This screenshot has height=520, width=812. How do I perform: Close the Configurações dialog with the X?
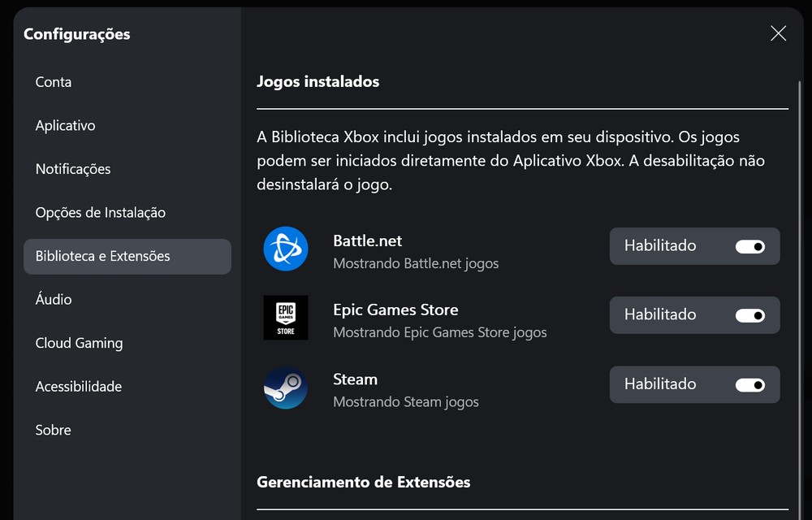click(778, 33)
